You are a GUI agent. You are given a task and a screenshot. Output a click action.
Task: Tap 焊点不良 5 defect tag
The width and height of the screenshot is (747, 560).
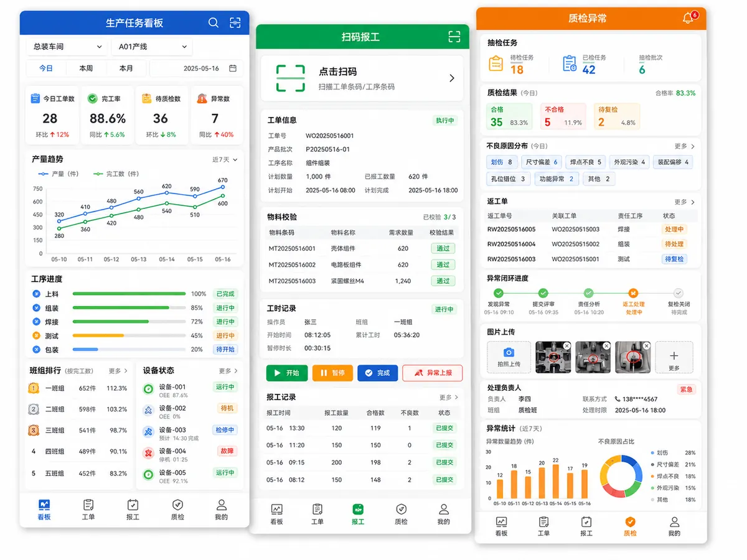[x=586, y=162]
